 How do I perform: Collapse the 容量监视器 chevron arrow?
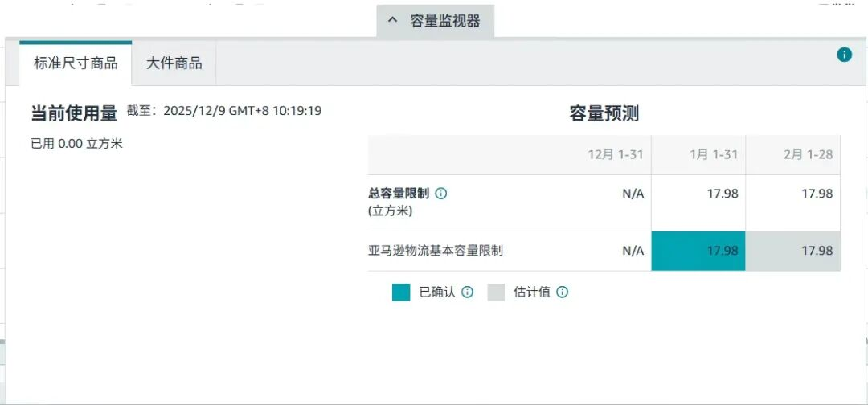[x=392, y=21]
